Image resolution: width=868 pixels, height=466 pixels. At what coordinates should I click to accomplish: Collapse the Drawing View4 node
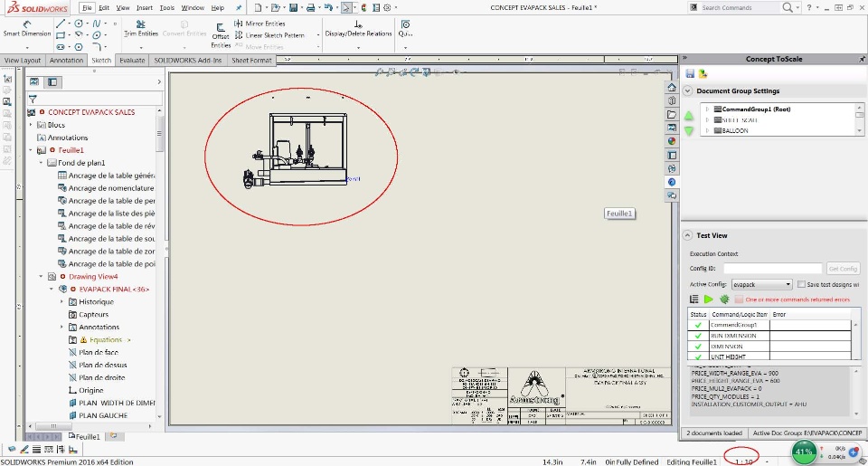click(x=41, y=277)
